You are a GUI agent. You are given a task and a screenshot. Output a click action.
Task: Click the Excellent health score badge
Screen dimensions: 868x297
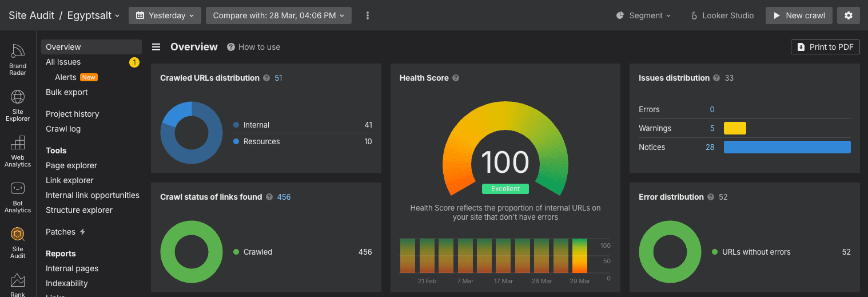tap(505, 189)
